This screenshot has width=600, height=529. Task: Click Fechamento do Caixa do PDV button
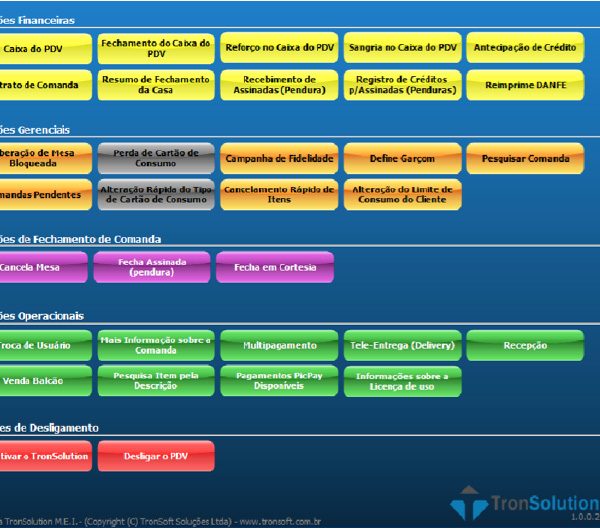tap(155, 48)
